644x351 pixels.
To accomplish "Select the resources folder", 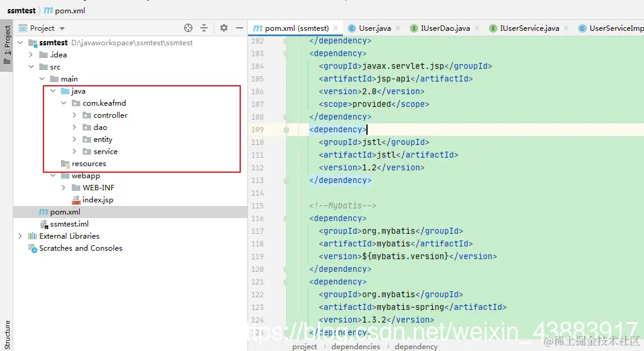I will [89, 163].
